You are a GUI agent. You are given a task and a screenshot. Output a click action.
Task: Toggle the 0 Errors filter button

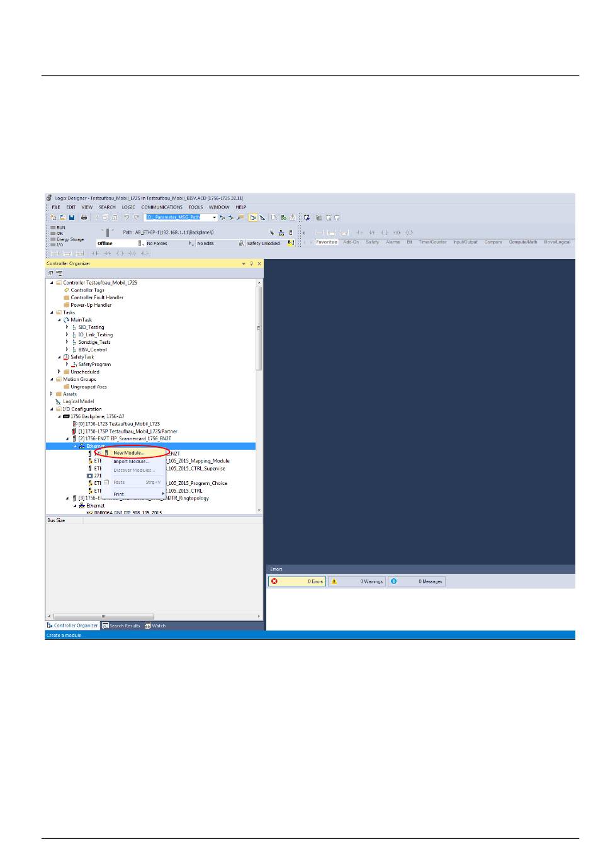point(297,581)
